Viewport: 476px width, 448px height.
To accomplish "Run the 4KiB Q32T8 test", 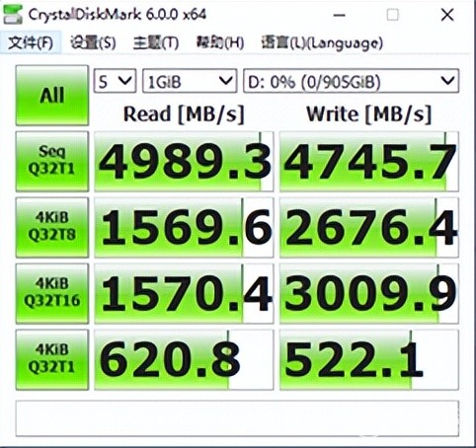I will click(x=52, y=227).
